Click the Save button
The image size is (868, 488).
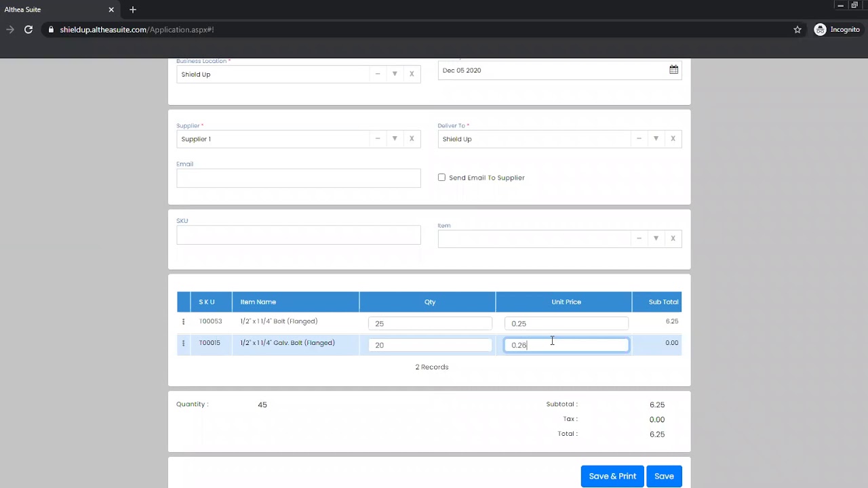click(664, 476)
